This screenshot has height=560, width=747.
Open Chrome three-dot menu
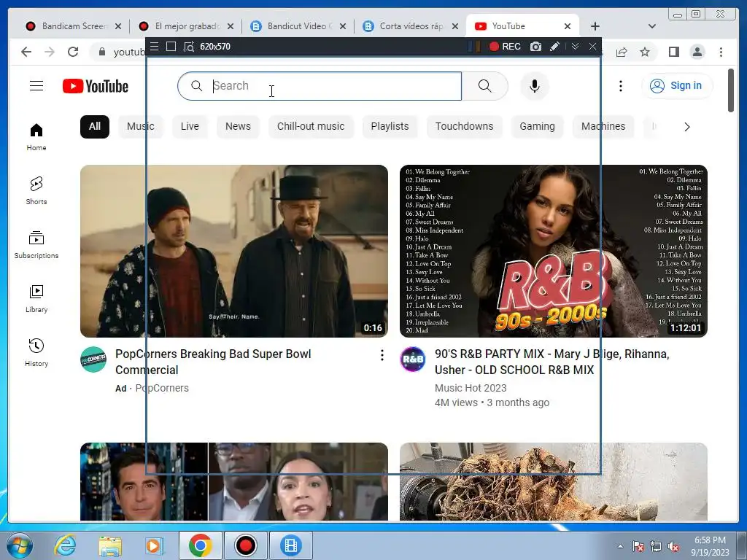pyautogui.click(x=721, y=52)
